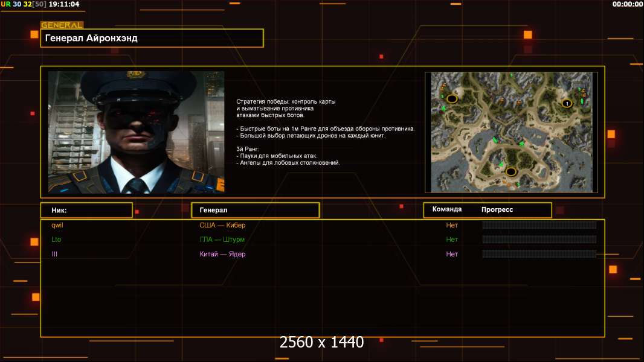This screenshot has width=644, height=362.
Task: Click the progress bar in qwil row
Action: 539,225
